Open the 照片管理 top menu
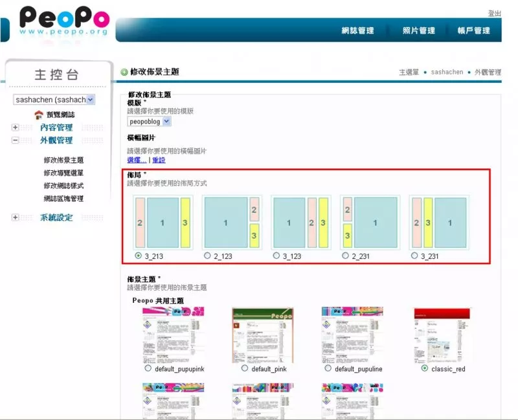518x420 pixels. (418, 30)
